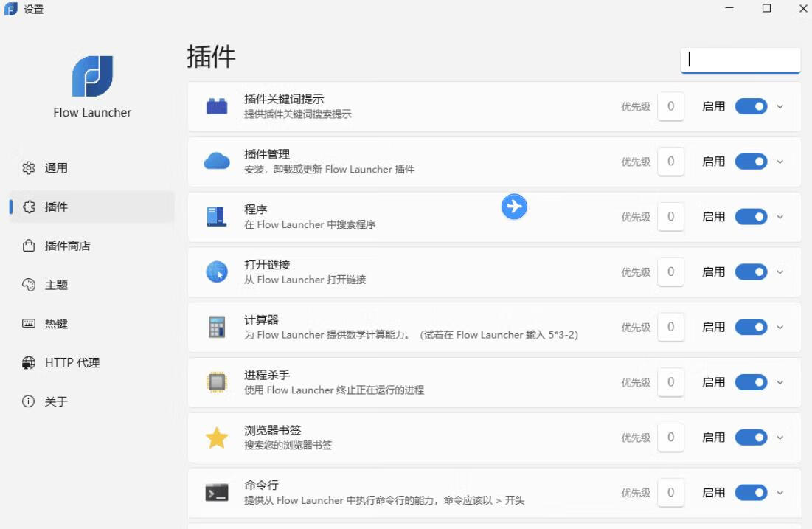Click the globe icon beside HTTP 代理

click(29, 363)
